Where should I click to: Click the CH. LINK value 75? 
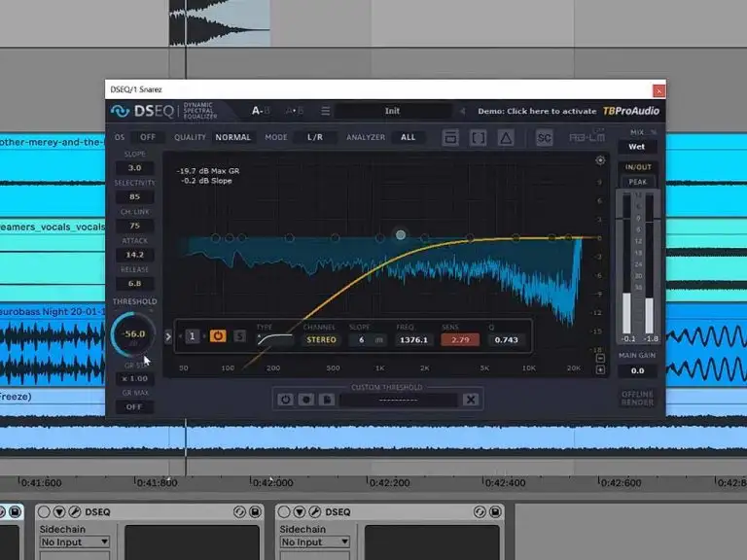click(x=135, y=226)
